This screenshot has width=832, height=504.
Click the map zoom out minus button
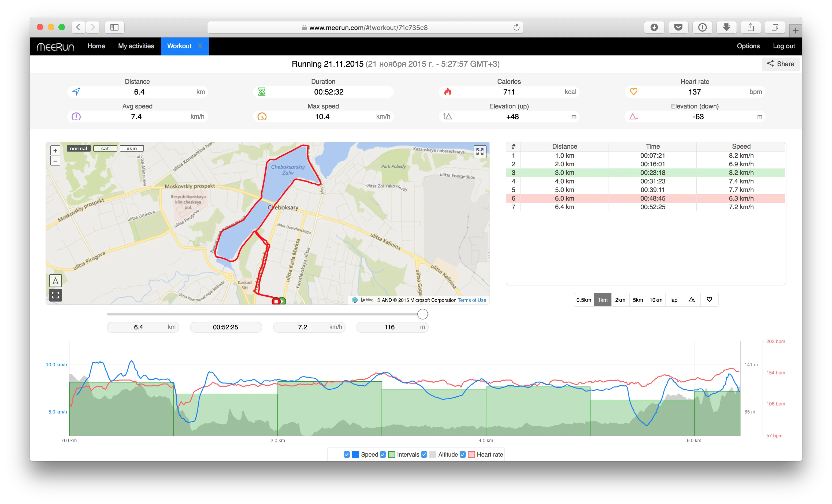click(x=55, y=161)
